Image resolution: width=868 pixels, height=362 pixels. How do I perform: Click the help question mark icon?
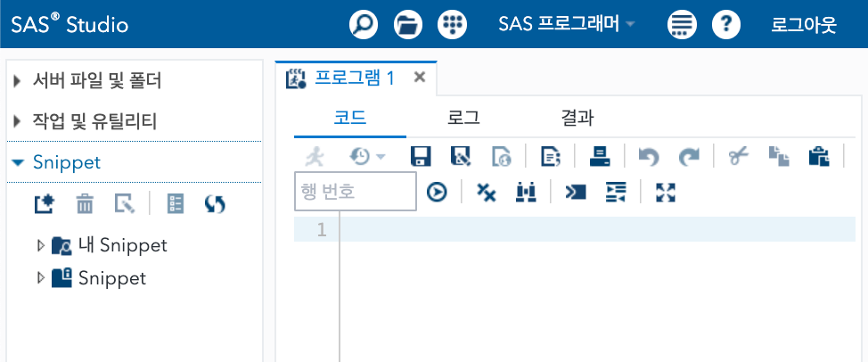click(726, 24)
